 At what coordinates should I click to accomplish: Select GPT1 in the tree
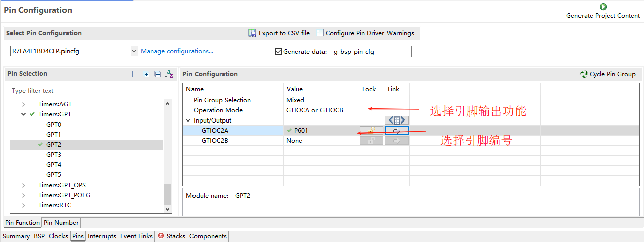pyautogui.click(x=54, y=135)
